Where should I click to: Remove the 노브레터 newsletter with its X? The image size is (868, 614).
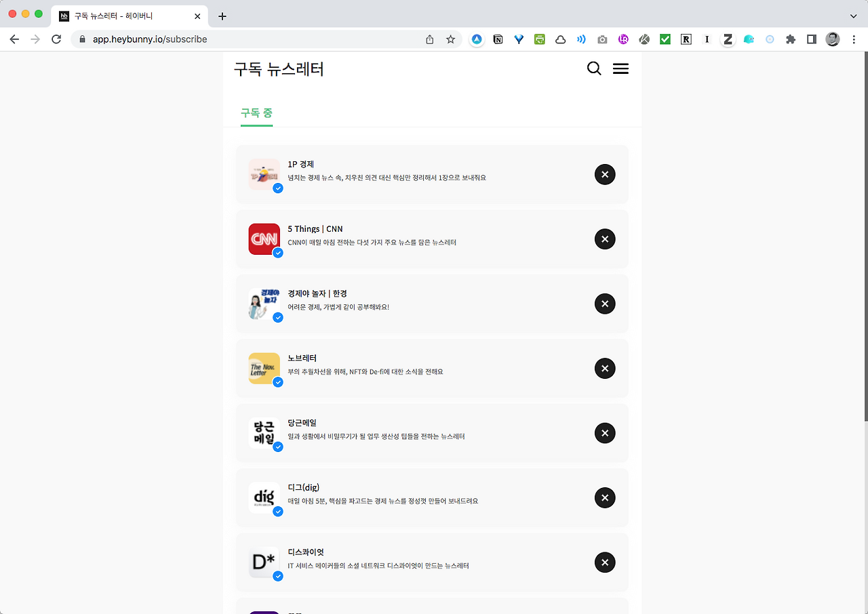click(x=605, y=369)
